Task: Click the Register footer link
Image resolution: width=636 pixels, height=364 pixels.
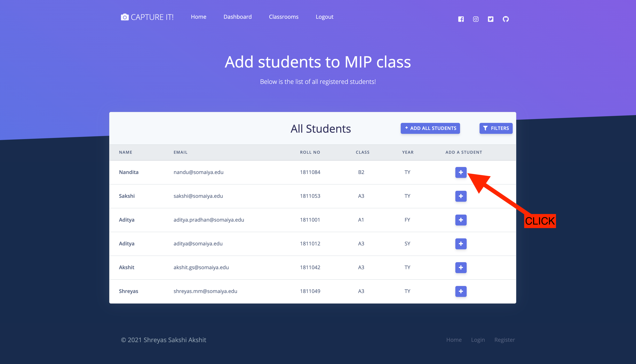Action: click(x=504, y=339)
